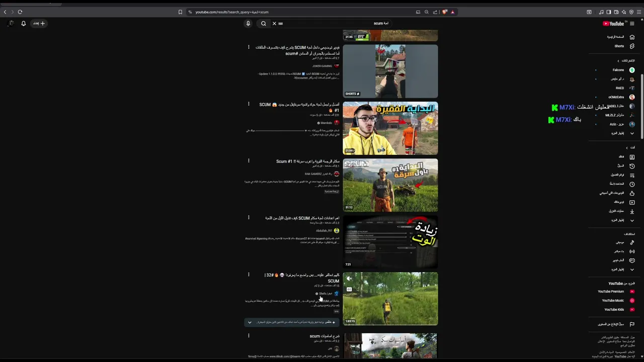644x362 pixels.
Task: Open options for Abdullah_f97 settings video
Action: tap(249, 218)
